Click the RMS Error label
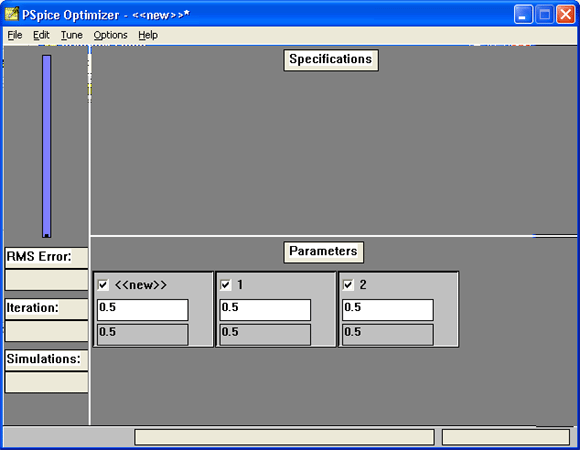 pyautogui.click(x=39, y=257)
